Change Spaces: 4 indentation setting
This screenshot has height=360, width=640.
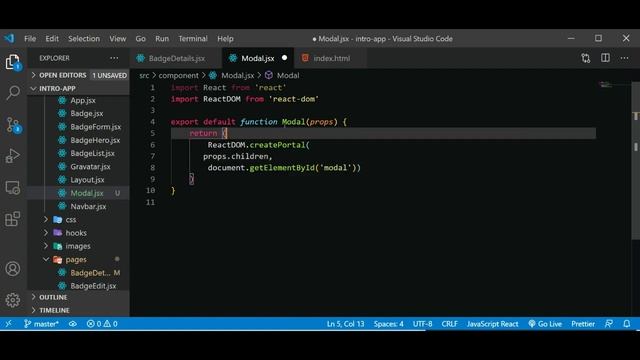pyautogui.click(x=389, y=324)
